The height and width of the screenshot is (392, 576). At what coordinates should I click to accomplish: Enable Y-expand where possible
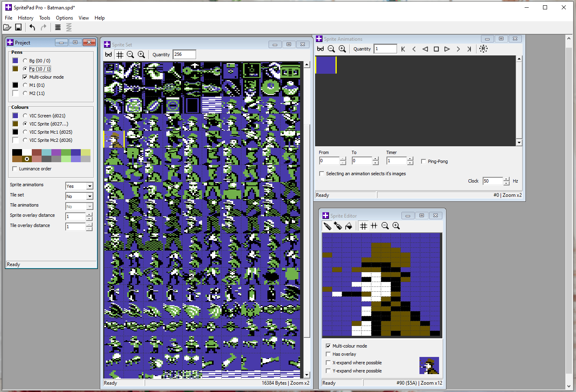tap(328, 371)
